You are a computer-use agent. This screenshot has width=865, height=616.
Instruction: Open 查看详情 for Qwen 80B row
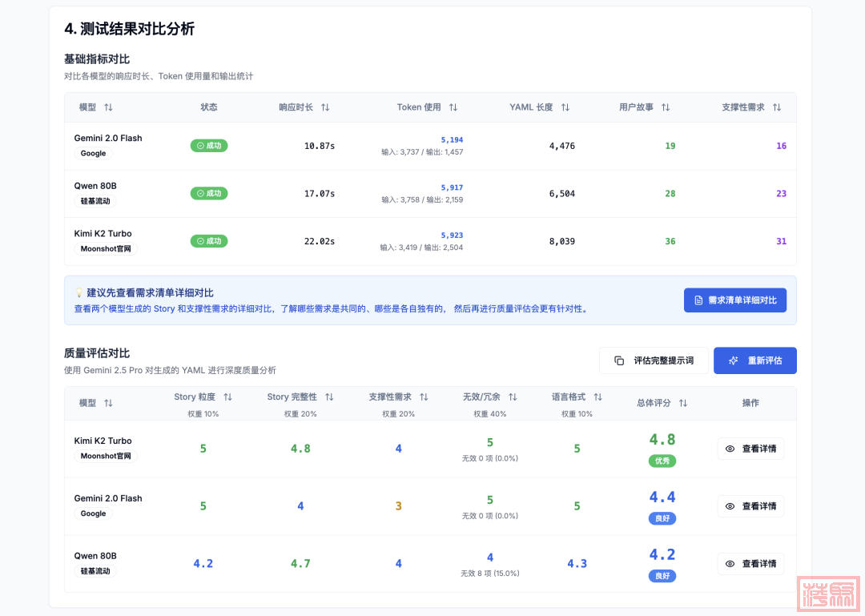(x=750, y=564)
